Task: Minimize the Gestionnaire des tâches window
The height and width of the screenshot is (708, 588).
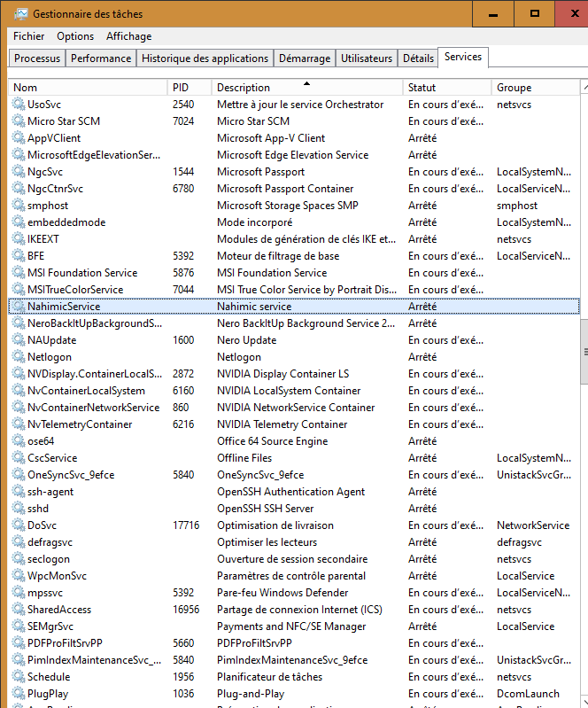Action: (x=493, y=14)
